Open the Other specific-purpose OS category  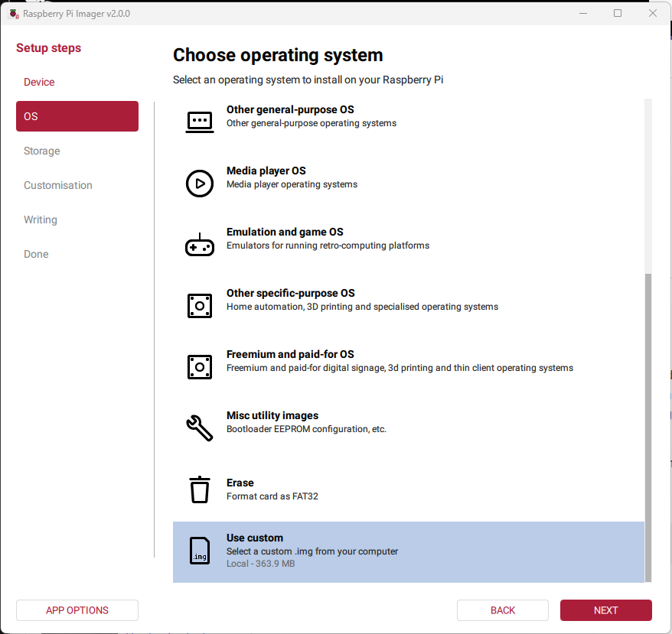click(409, 306)
